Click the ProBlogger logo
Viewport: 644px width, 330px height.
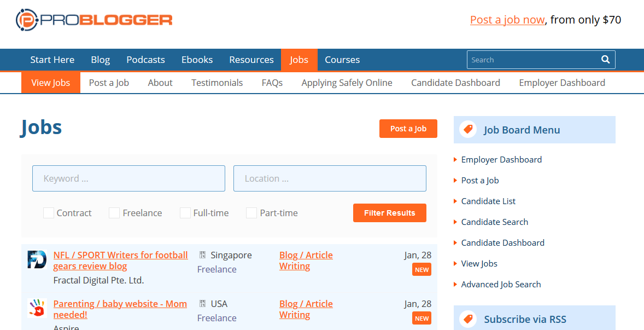(x=94, y=20)
